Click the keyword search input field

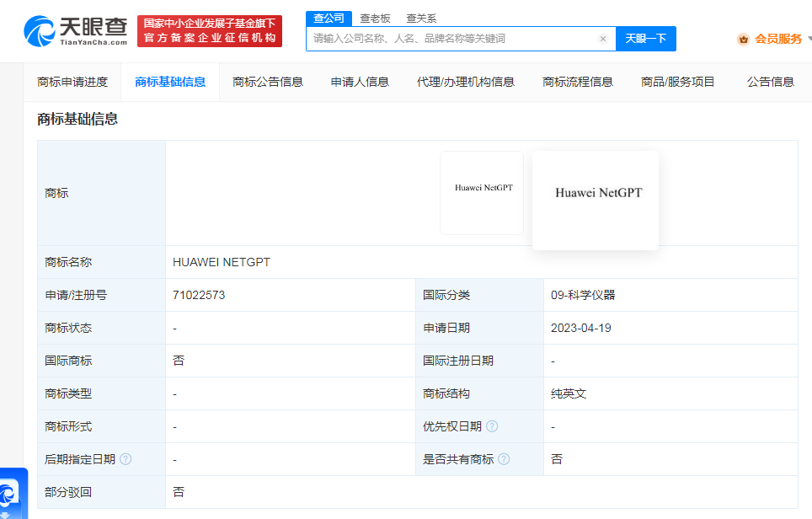(446, 39)
